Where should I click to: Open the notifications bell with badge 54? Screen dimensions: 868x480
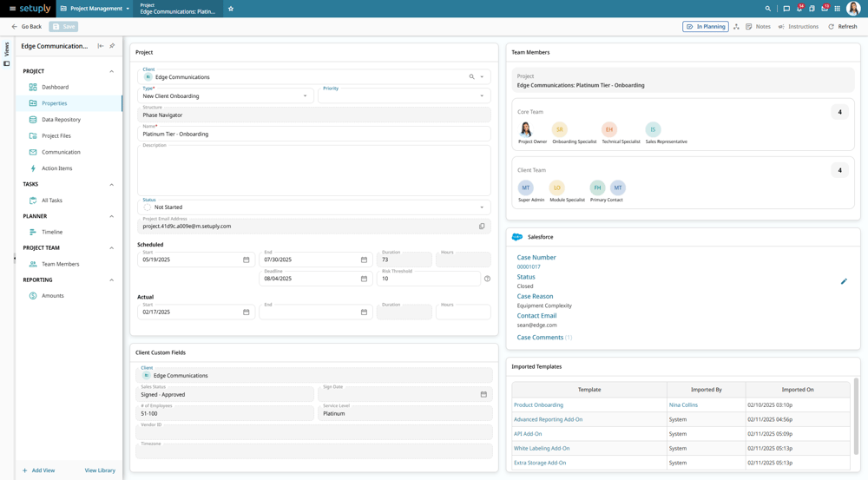(x=799, y=9)
